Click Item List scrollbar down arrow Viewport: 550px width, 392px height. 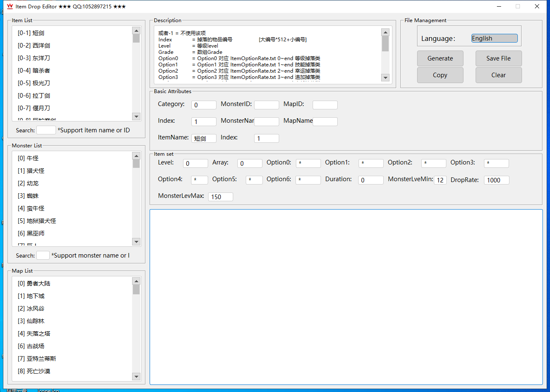tap(136, 116)
